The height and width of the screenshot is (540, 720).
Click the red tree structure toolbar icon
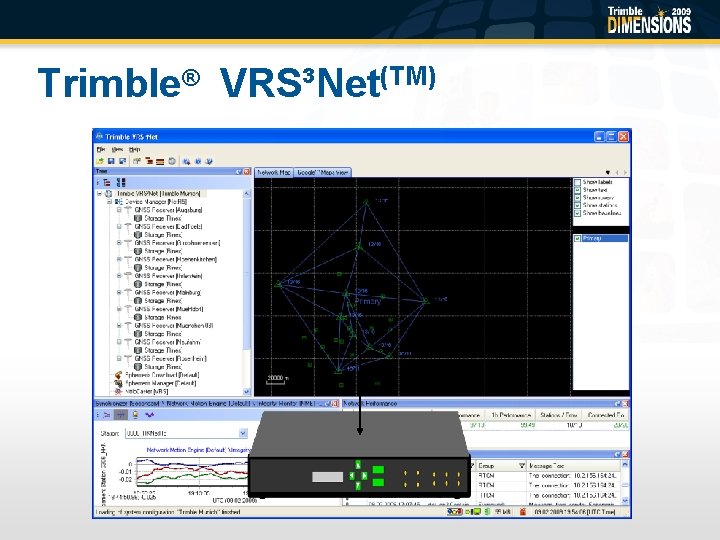tap(149, 161)
